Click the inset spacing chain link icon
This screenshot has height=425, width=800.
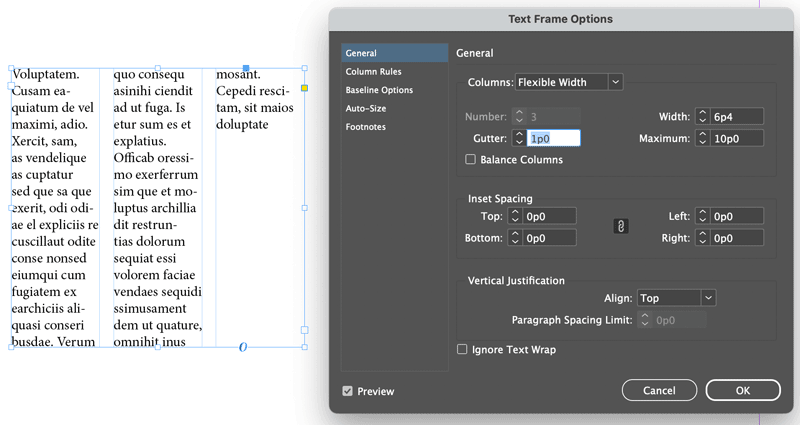pos(620,227)
